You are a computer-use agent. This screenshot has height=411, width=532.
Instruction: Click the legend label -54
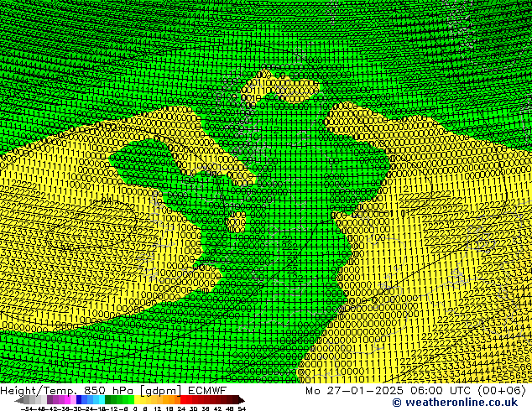pos(26,409)
